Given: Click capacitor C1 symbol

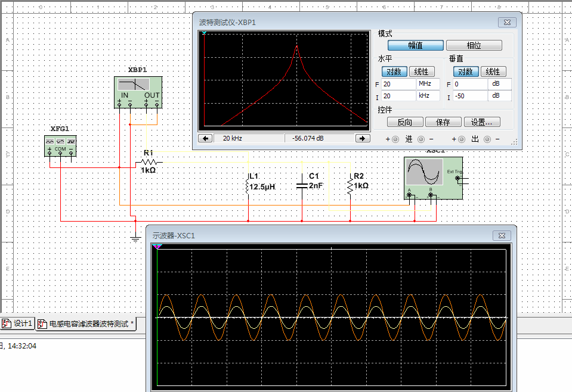Looking at the screenshot, I should [x=302, y=185].
